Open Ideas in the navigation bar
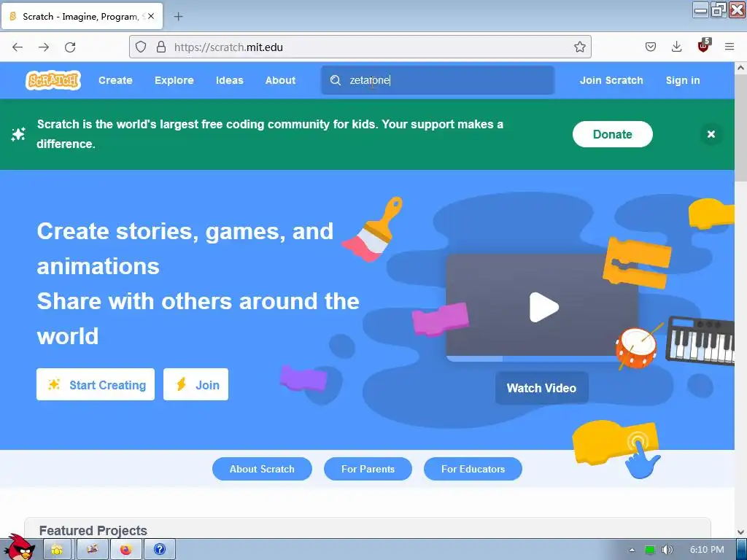This screenshot has height=560, width=747. [230, 80]
